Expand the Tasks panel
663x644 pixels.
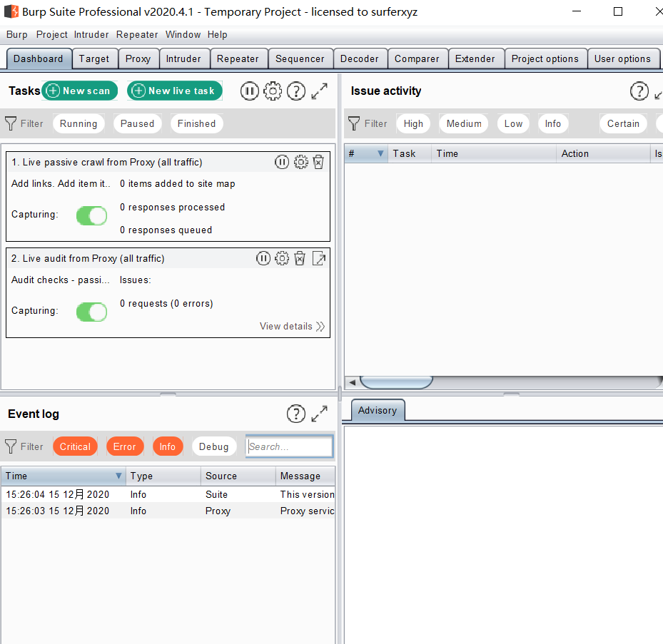tap(319, 91)
